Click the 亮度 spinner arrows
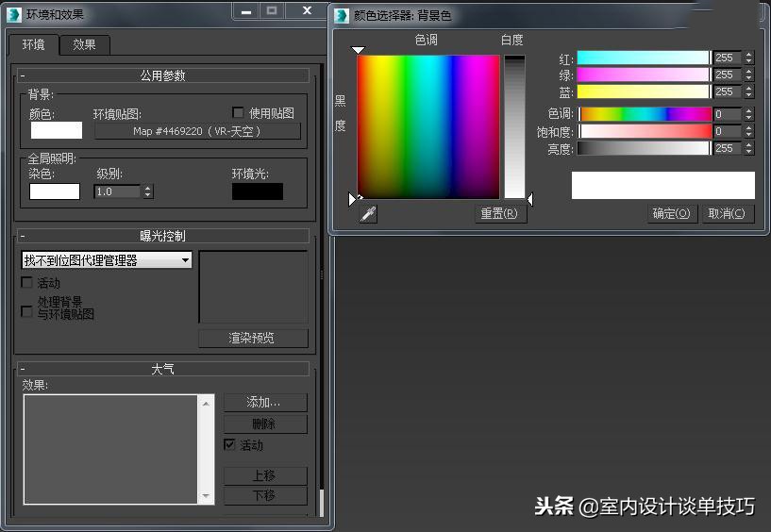 click(x=749, y=148)
